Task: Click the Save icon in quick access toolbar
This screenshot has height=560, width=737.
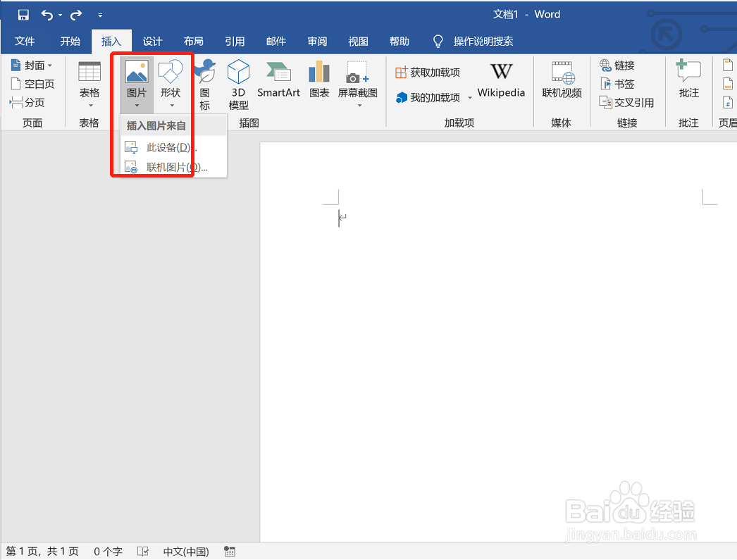Action: click(x=23, y=13)
